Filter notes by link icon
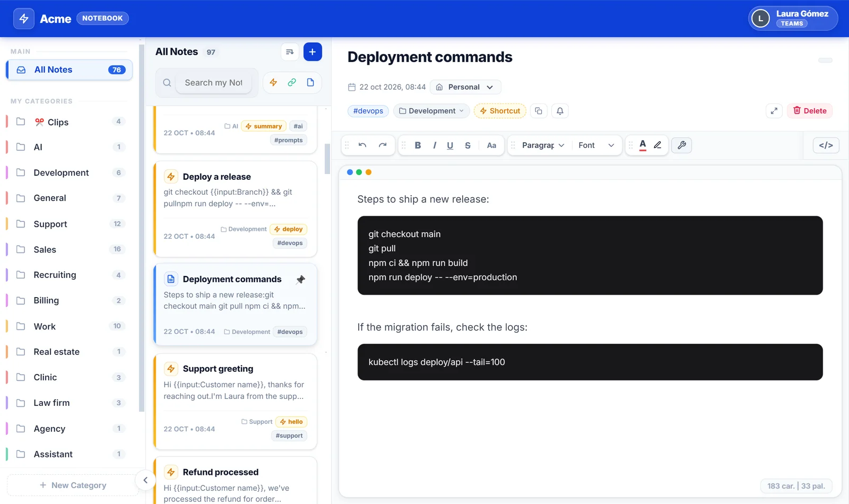 point(292,83)
